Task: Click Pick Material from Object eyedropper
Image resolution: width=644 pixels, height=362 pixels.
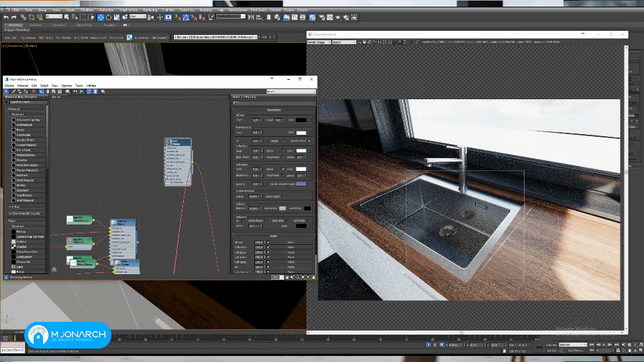Action: (x=13, y=92)
